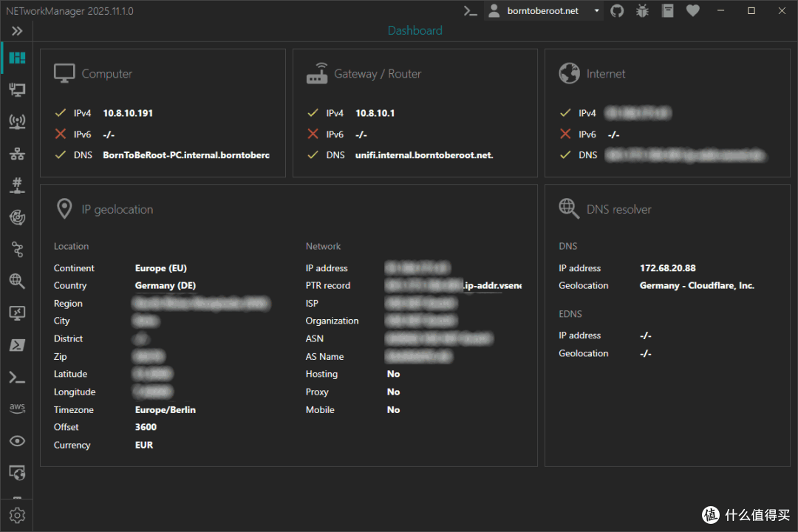
Task: Select the Internet DNS checkmark status
Action: 565,154
